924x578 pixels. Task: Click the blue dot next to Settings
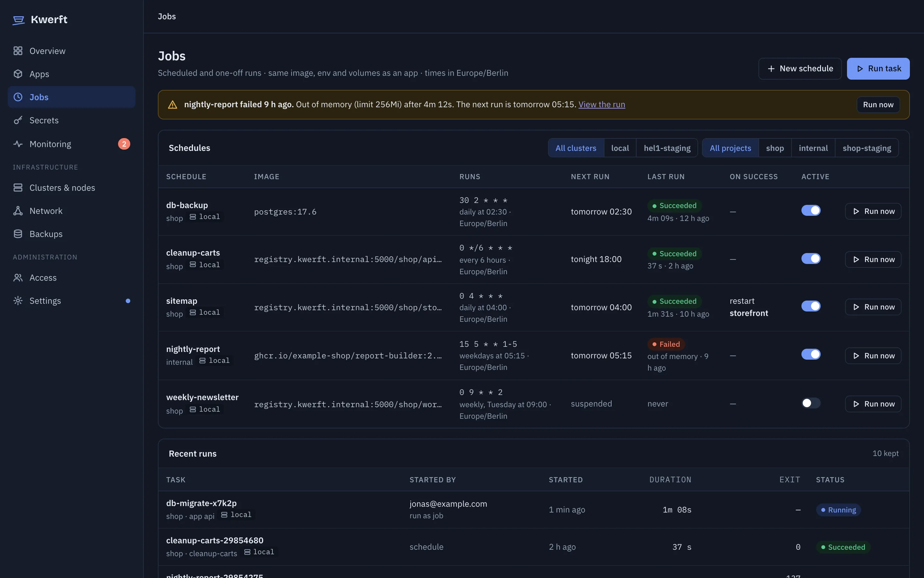(128, 301)
